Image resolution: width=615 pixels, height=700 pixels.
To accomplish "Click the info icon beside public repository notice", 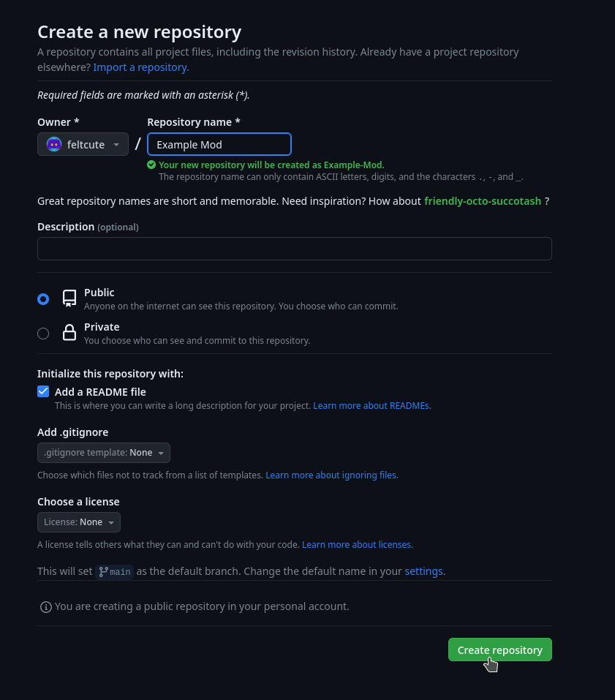I will coord(46,606).
